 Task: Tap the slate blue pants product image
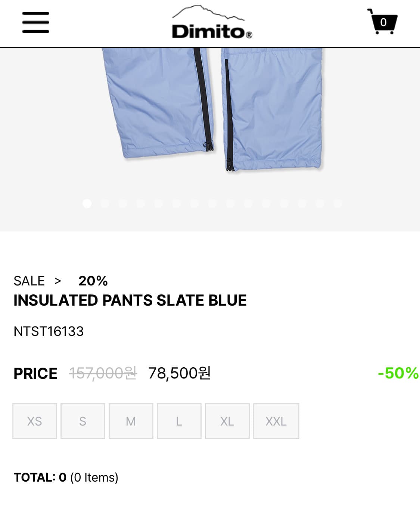coord(211,108)
